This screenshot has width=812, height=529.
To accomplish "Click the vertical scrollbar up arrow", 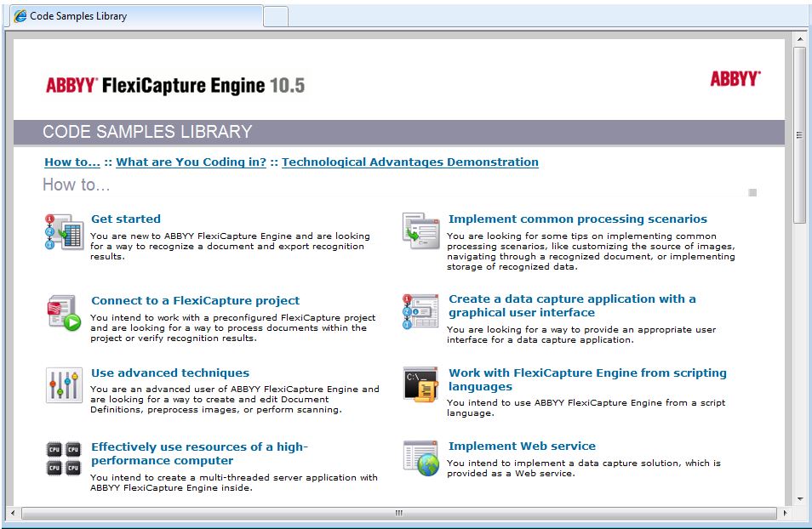I will [x=800, y=39].
